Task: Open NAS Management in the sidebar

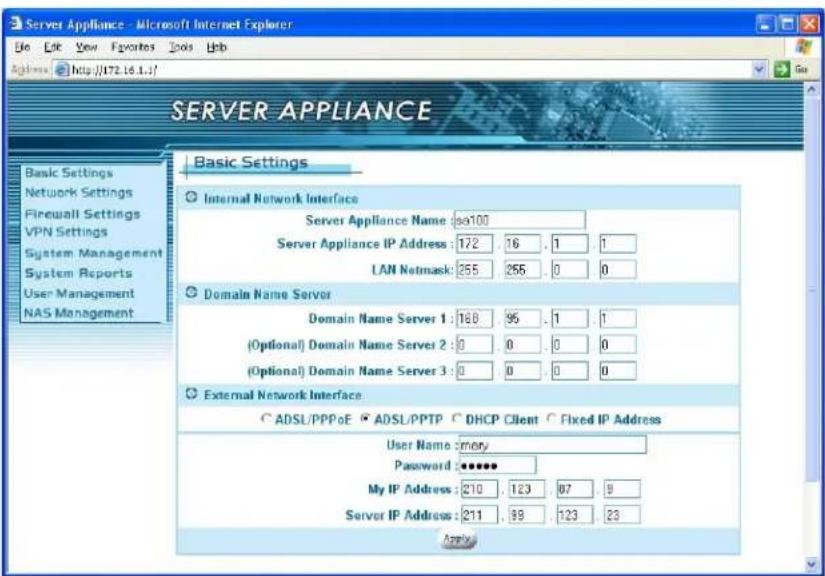Action: click(x=78, y=313)
